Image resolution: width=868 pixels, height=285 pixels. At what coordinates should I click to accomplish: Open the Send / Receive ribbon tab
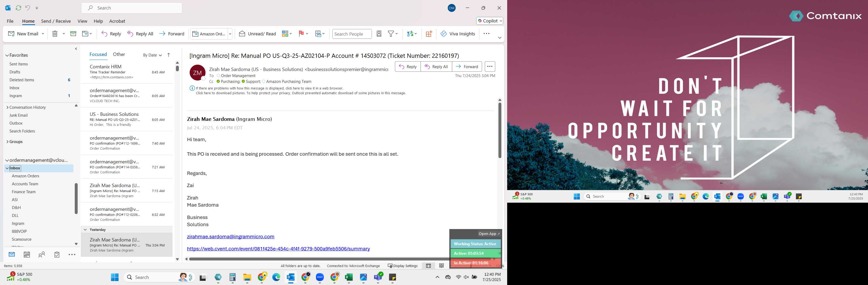coord(56,21)
